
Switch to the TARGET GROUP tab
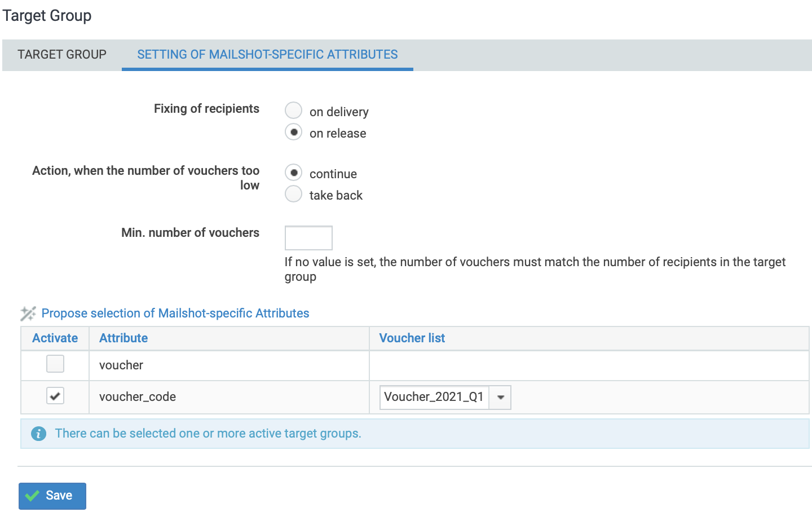pos(62,55)
